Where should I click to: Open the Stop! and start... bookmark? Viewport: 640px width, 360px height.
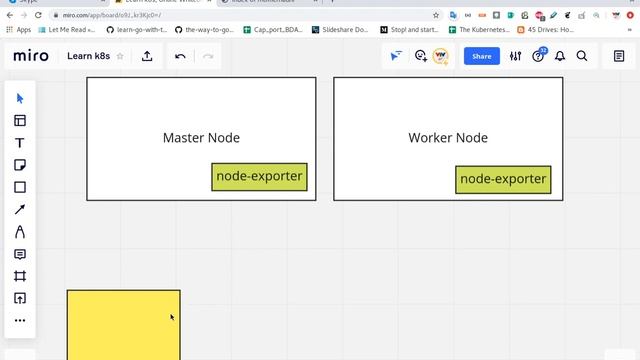409,29
